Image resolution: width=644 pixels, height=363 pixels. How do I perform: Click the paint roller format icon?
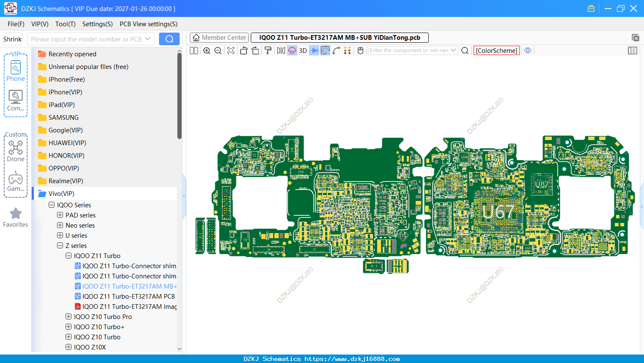pos(268,51)
